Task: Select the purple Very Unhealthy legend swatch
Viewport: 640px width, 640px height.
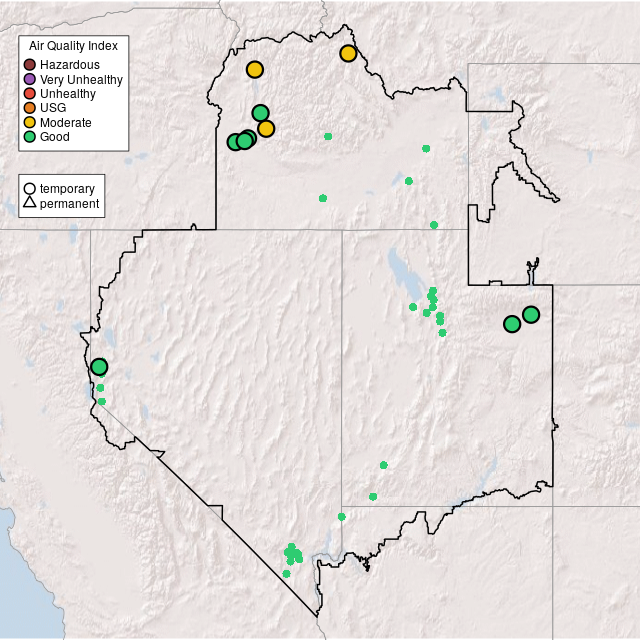Action: point(30,79)
